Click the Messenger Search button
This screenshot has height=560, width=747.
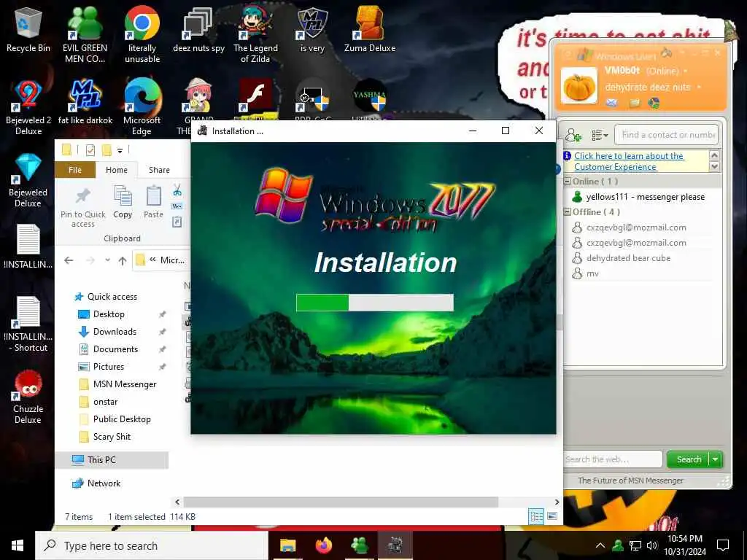689,459
